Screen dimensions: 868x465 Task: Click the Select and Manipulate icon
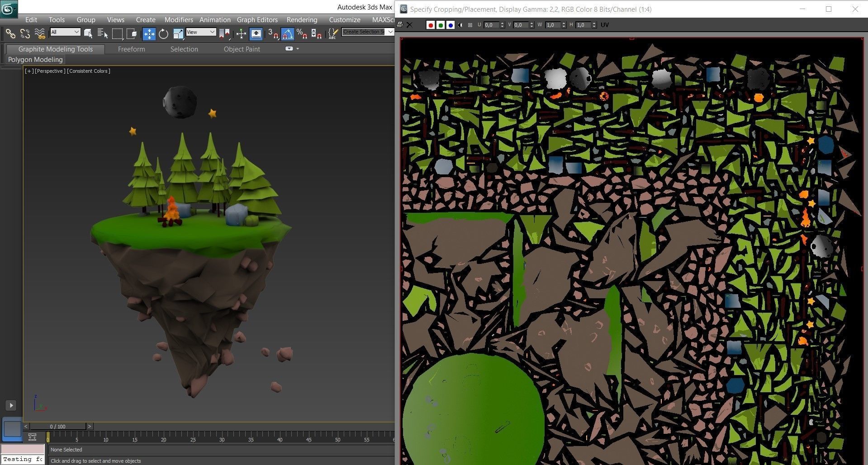241,33
